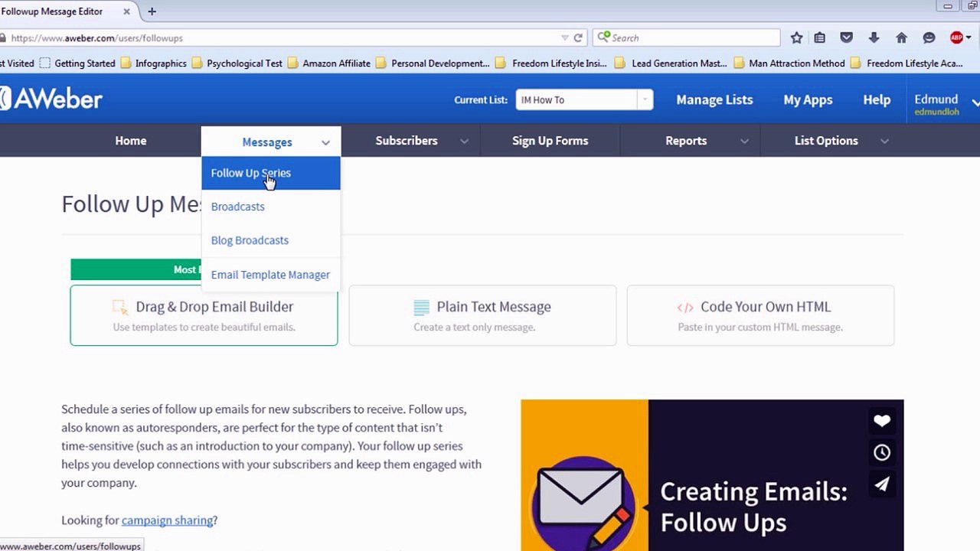Open Help link in header
Viewport: 980px width, 551px height.
pyautogui.click(x=877, y=99)
